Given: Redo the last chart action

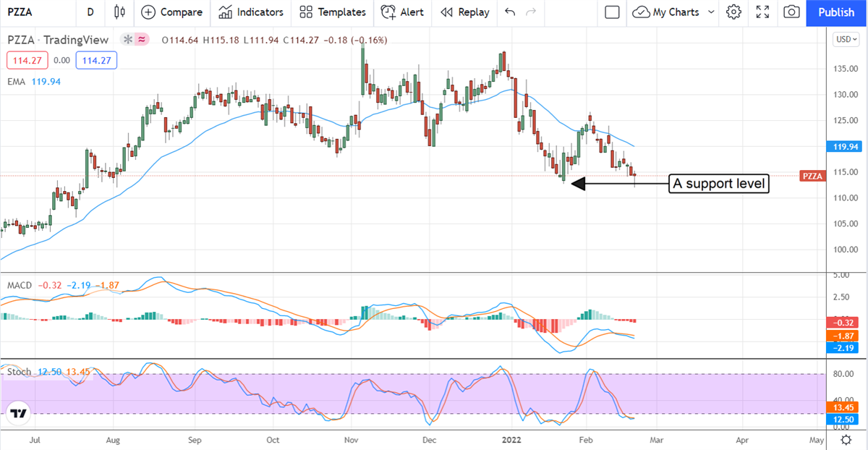Looking at the screenshot, I should (x=532, y=12).
